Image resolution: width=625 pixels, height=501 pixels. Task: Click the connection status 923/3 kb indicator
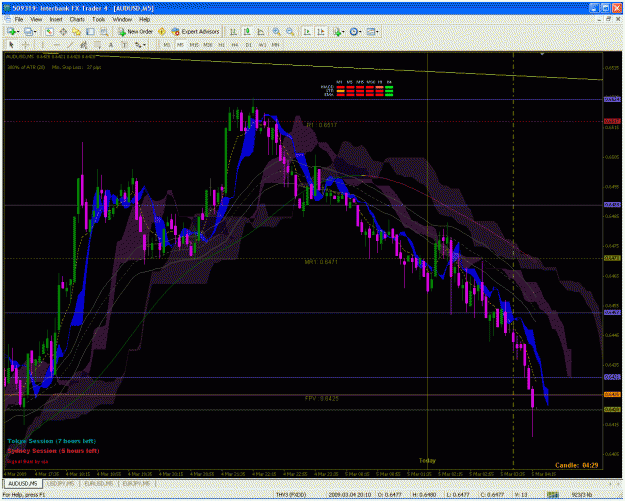click(x=582, y=495)
